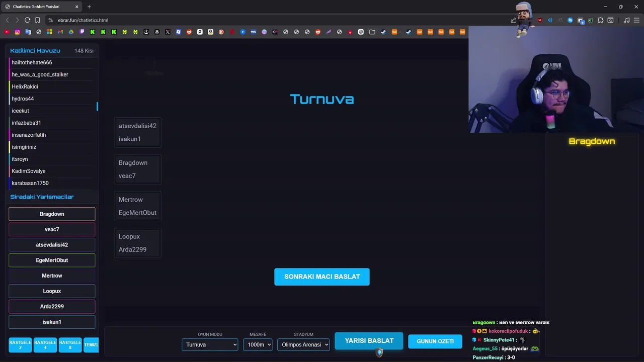Click the YARISI BASLAT button
Image resolution: width=644 pixels, height=362 pixels.
(x=369, y=341)
